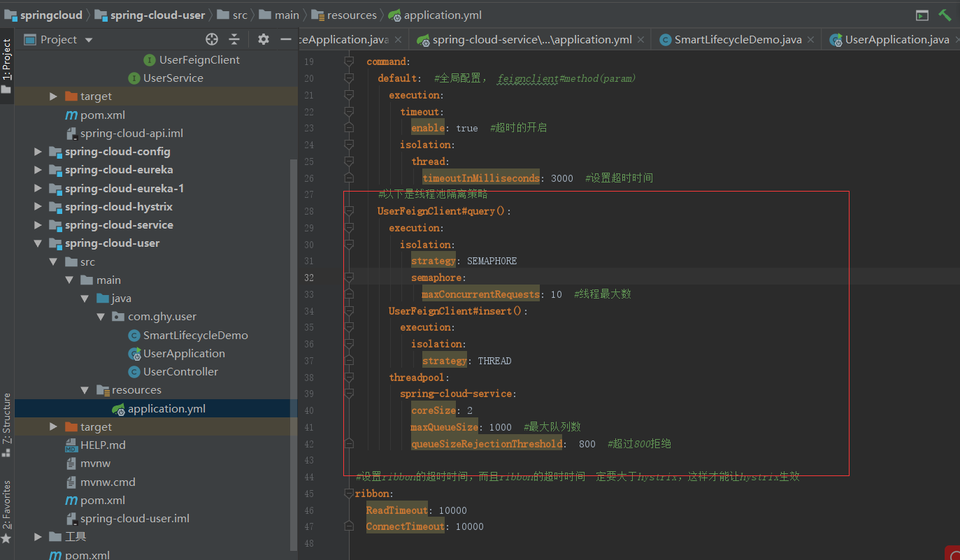Click the java source folder icon
The height and width of the screenshot is (560, 960).
coord(103,299)
